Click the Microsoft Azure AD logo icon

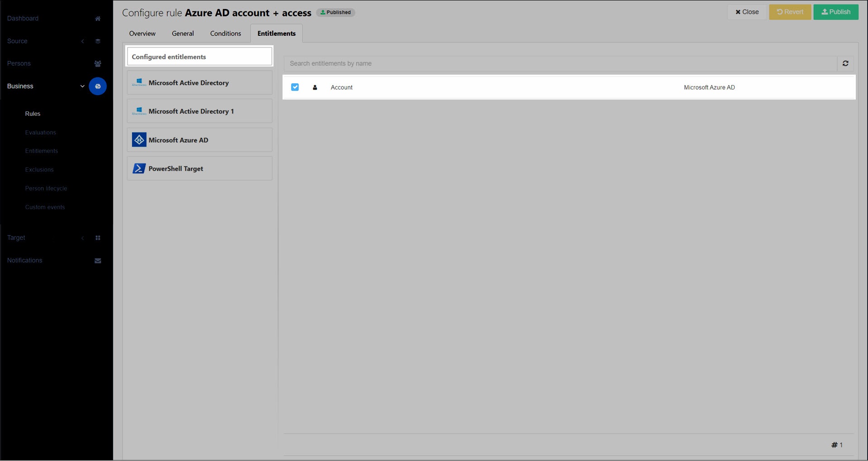coord(139,140)
